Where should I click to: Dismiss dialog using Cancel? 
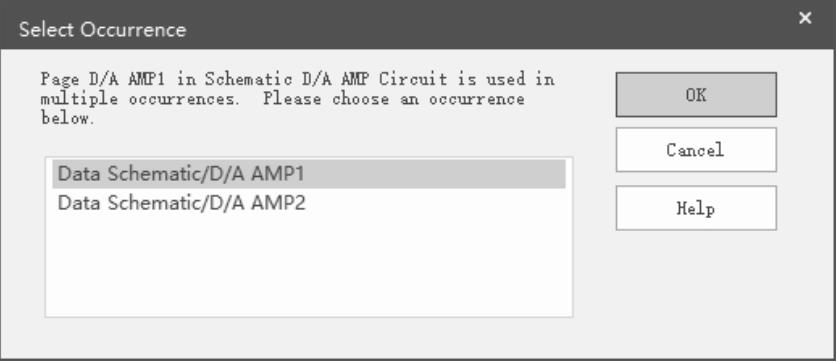(696, 149)
